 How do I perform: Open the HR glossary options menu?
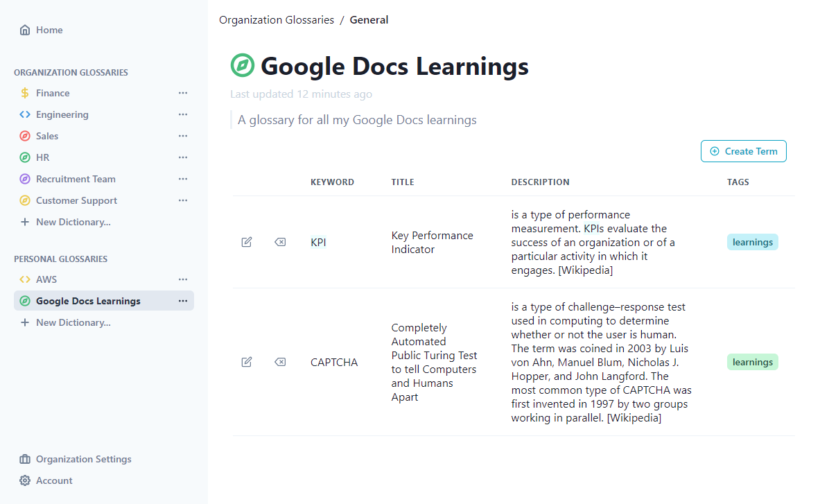(182, 157)
